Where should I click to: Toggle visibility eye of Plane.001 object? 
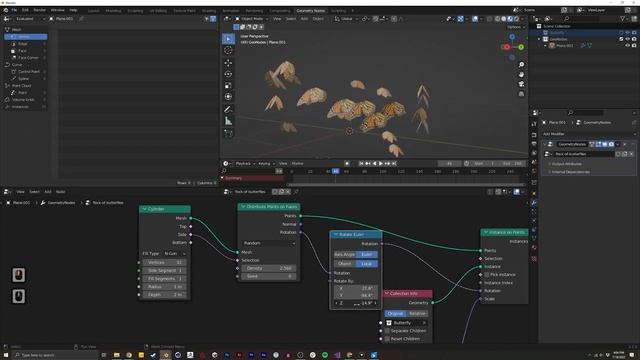point(627,46)
